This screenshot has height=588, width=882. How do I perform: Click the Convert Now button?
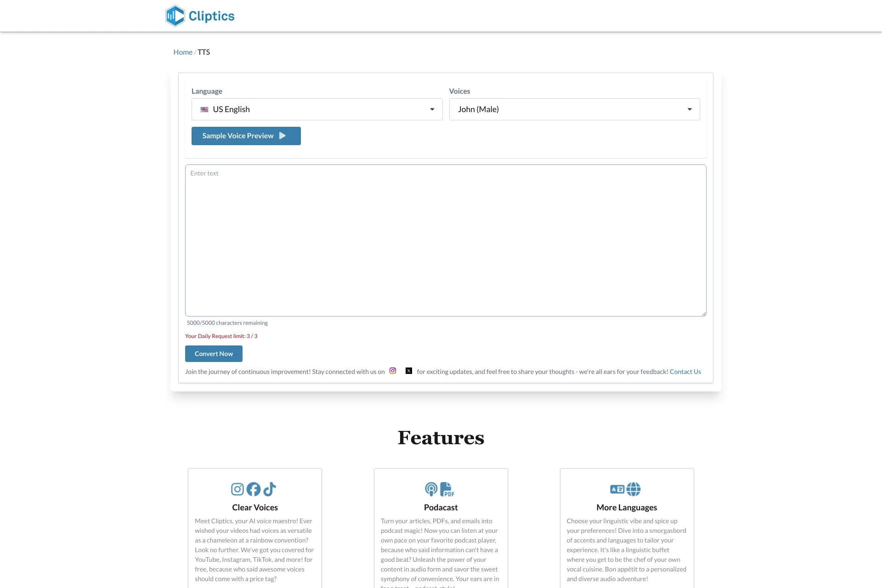click(x=213, y=353)
